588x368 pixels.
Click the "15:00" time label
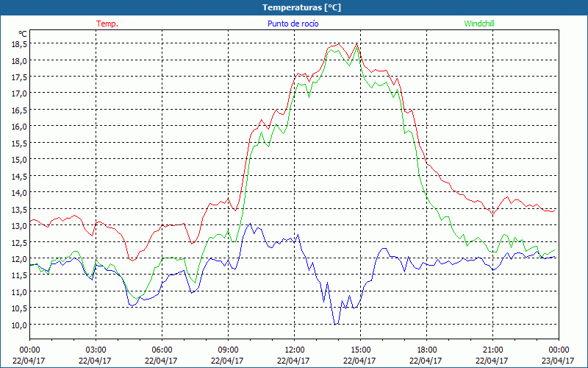[360, 350]
